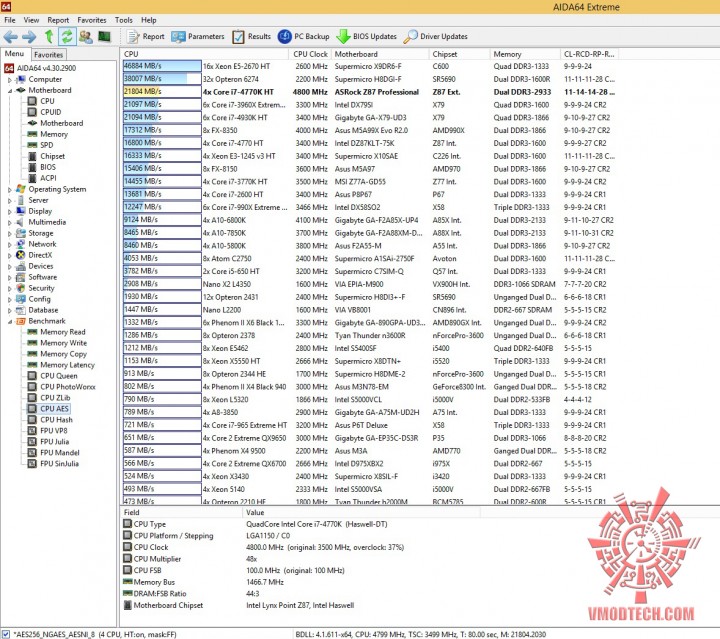Viewport: 720px width, 639px height.
Task: Open the FPU VP8 benchmark
Action: [47, 431]
